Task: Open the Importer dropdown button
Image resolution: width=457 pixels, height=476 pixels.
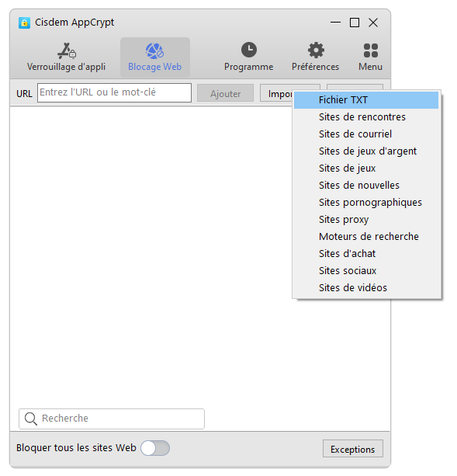Action: [x=276, y=93]
